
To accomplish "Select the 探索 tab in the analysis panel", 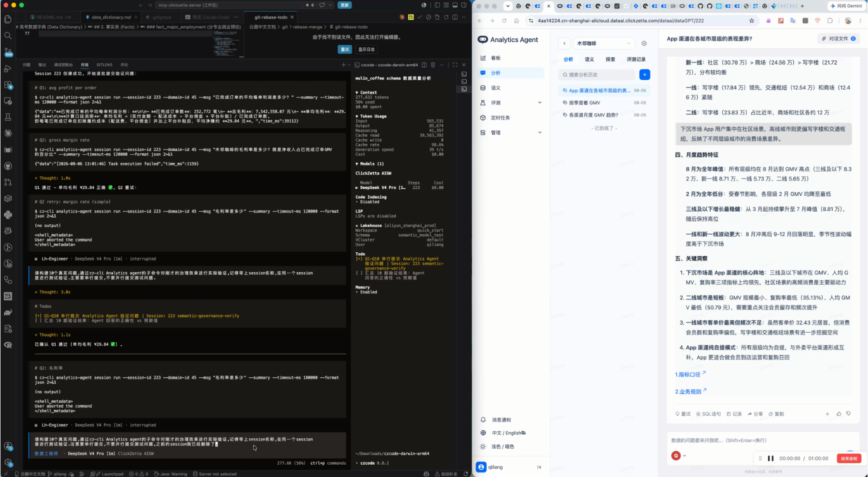I will coord(610,59).
